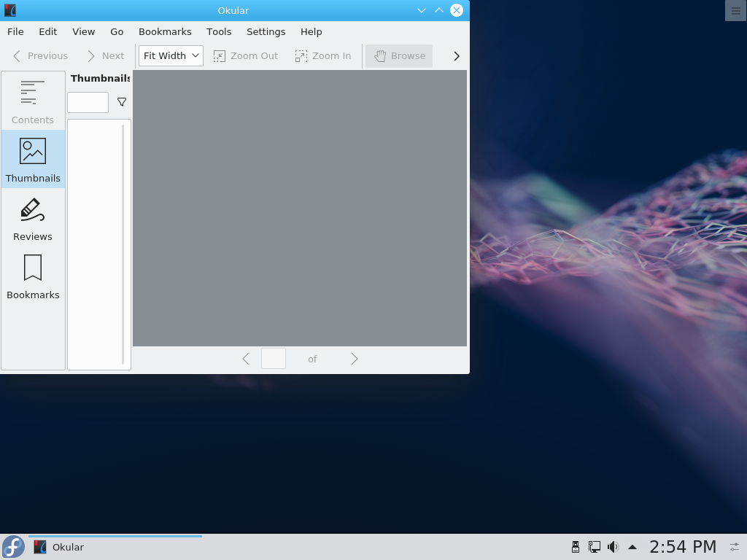Viewport: 747px width, 560px height.
Task: Click the Okular window title icon
Action: (10, 10)
